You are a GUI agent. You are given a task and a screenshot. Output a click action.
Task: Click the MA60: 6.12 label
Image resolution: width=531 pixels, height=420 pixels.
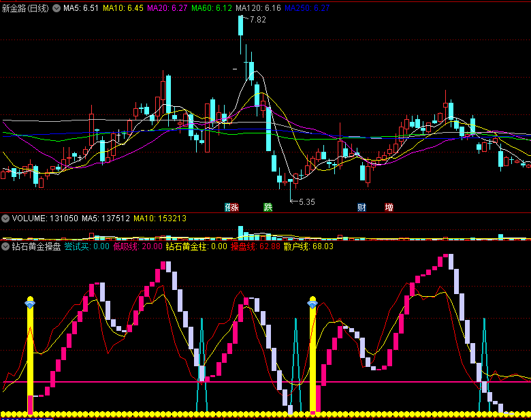point(212,8)
